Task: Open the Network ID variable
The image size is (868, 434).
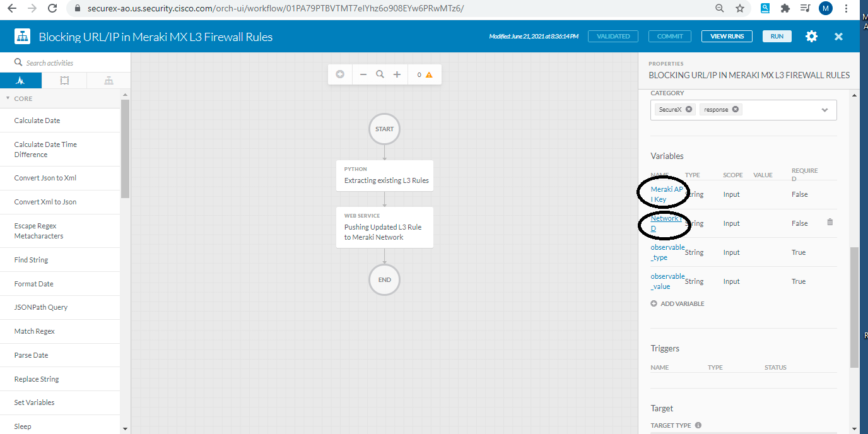Action: (x=665, y=223)
